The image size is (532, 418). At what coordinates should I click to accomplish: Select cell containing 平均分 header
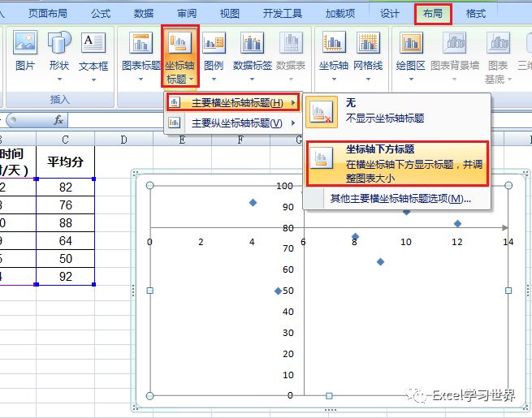click(x=65, y=162)
